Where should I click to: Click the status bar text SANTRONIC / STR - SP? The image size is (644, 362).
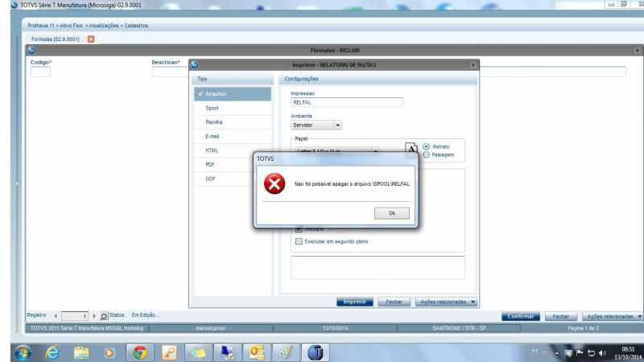pos(459,328)
